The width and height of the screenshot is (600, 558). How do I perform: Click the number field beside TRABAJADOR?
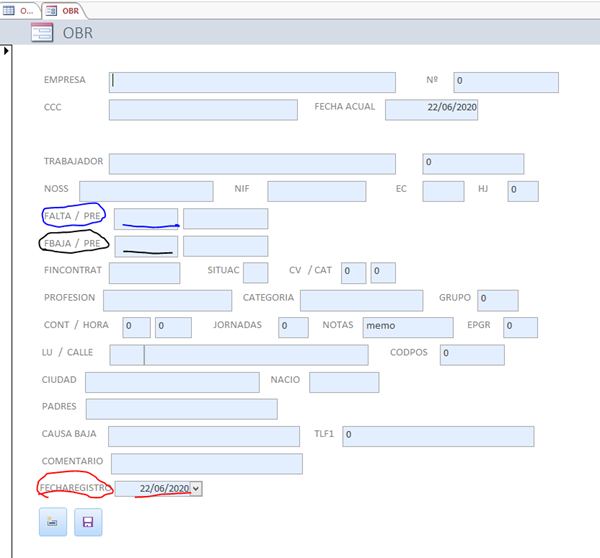473,164
